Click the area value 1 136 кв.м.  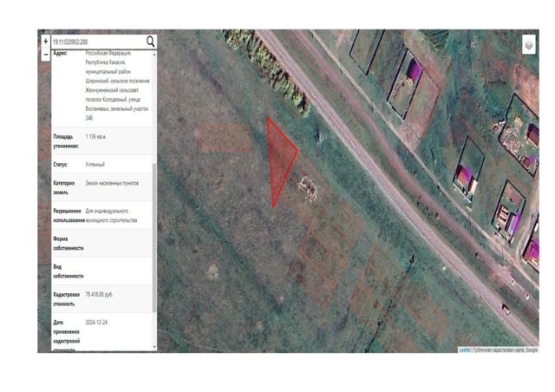coord(95,137)
